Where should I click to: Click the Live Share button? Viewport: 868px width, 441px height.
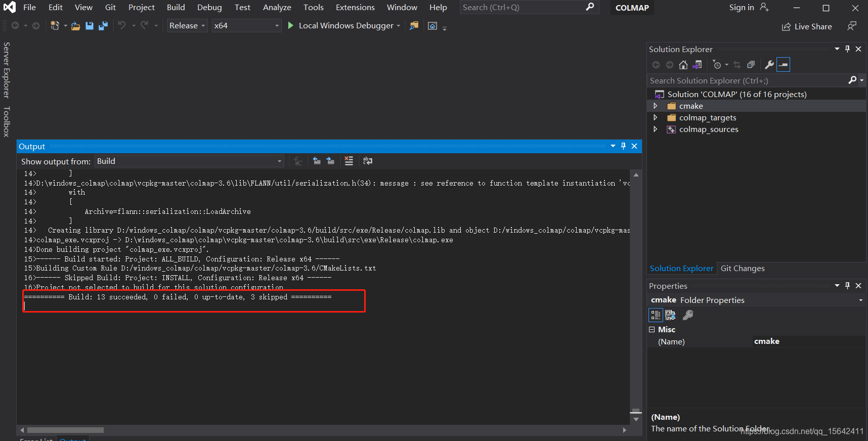807,26
